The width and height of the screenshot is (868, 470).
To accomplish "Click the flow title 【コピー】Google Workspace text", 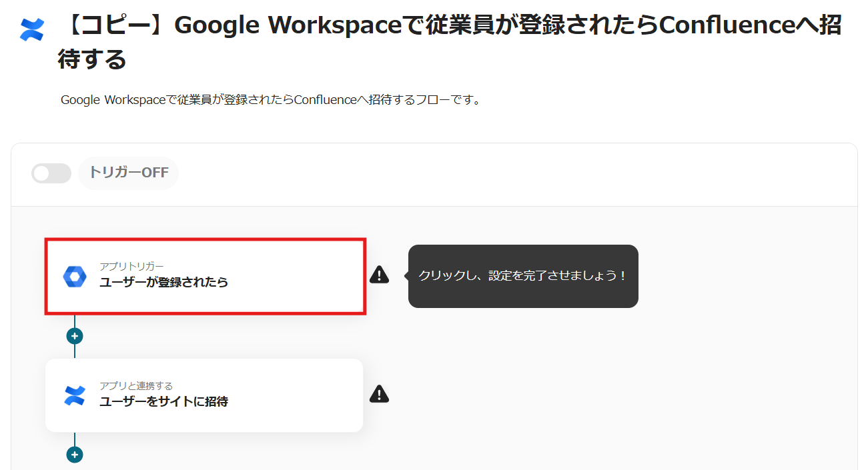I will pos(449,42).
